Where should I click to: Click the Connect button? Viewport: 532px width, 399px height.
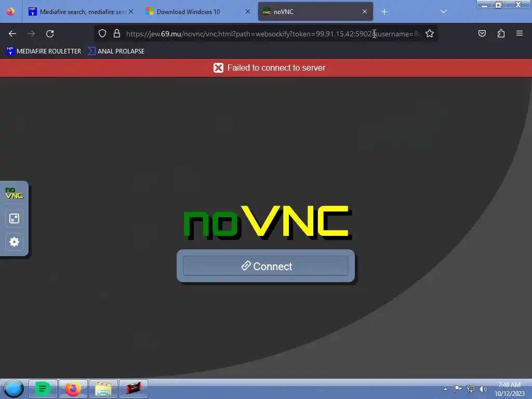[x=265, y=266]
